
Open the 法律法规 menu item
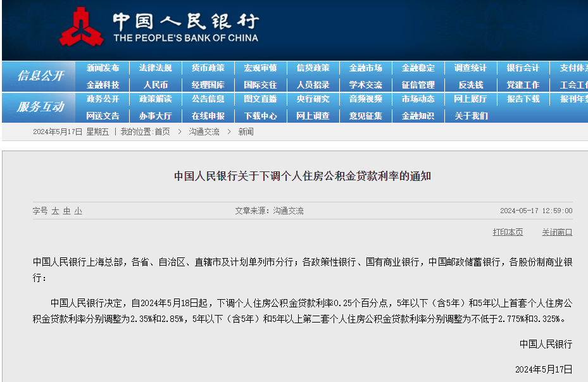coord(155,68)
